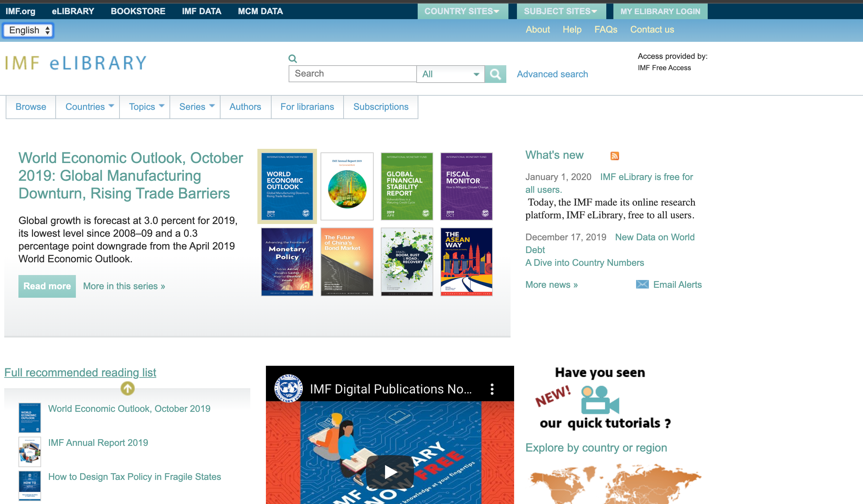Open IMF eLibrary is free news link

point(646,177)
